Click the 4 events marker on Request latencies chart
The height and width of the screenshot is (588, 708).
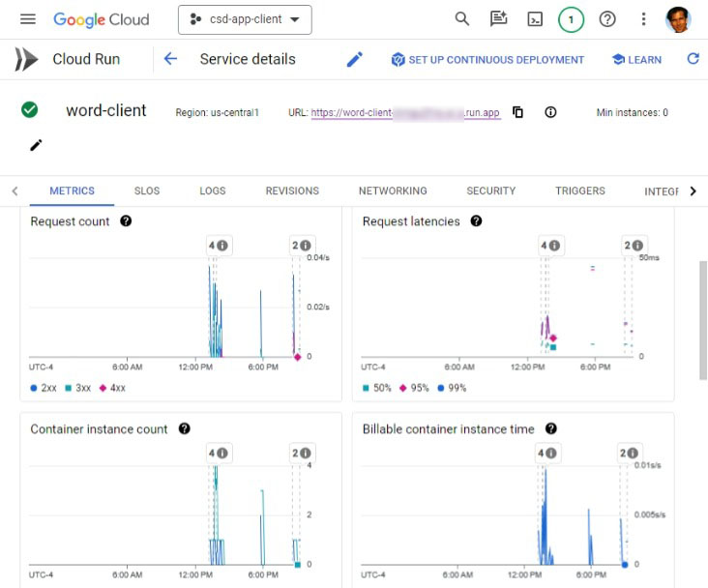[x=550, y=246]
